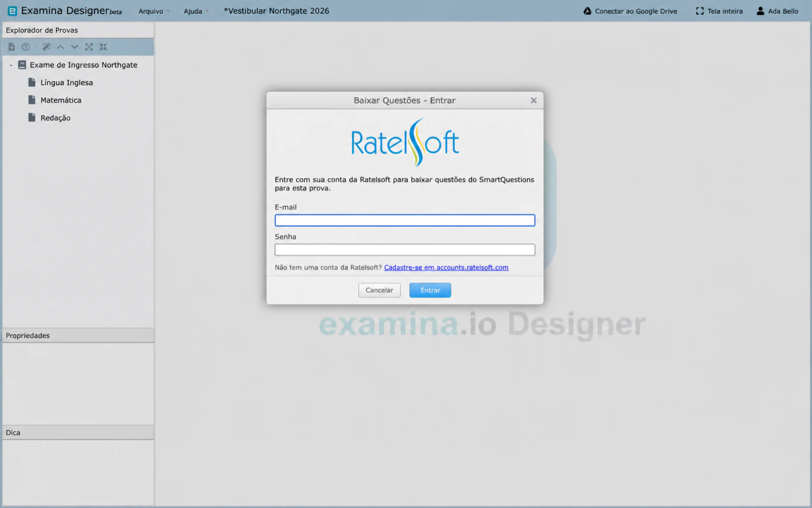
Task: Click the Entrar button
Action: pos(430,290)
